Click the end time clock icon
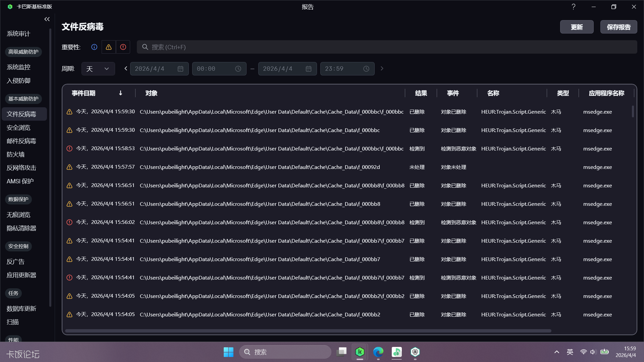The width and height of the screenshot is (644, 362). [366, 69]
